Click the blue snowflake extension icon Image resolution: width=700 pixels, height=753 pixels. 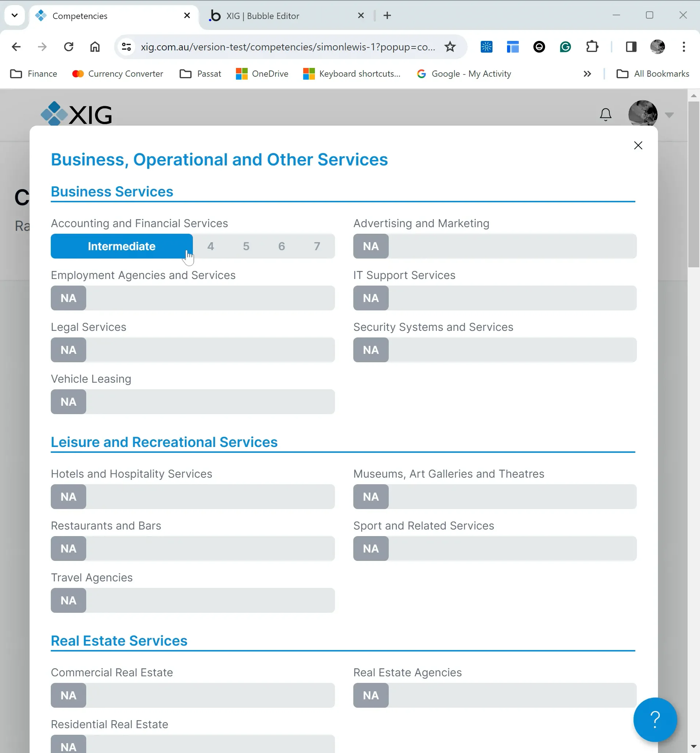tap(486, 47)
